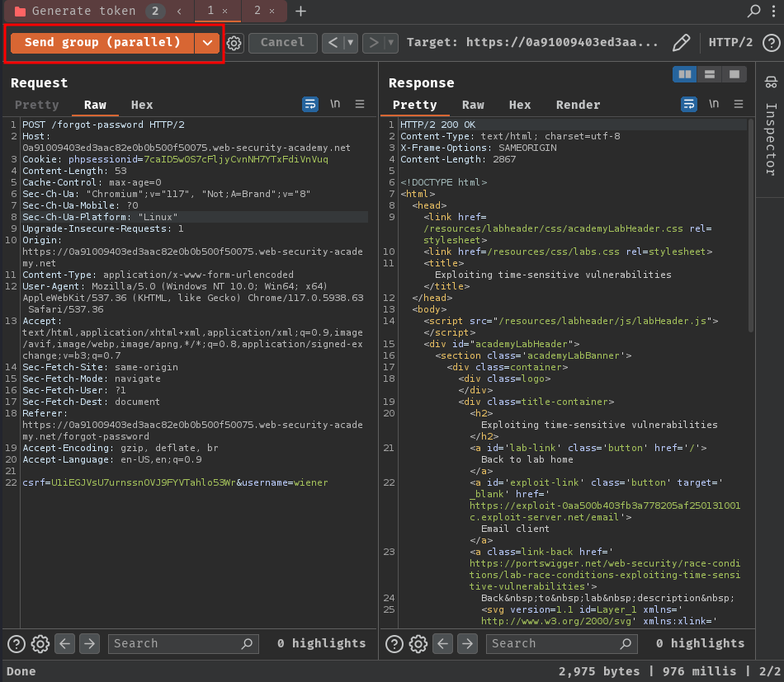Open the send mode dropdown arrow
Viewport: 784px width, 682px height.
(x=207, y=42)
